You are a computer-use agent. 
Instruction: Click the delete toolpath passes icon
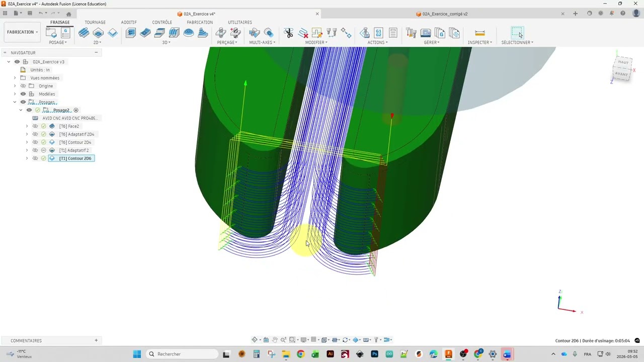(303, 33)
